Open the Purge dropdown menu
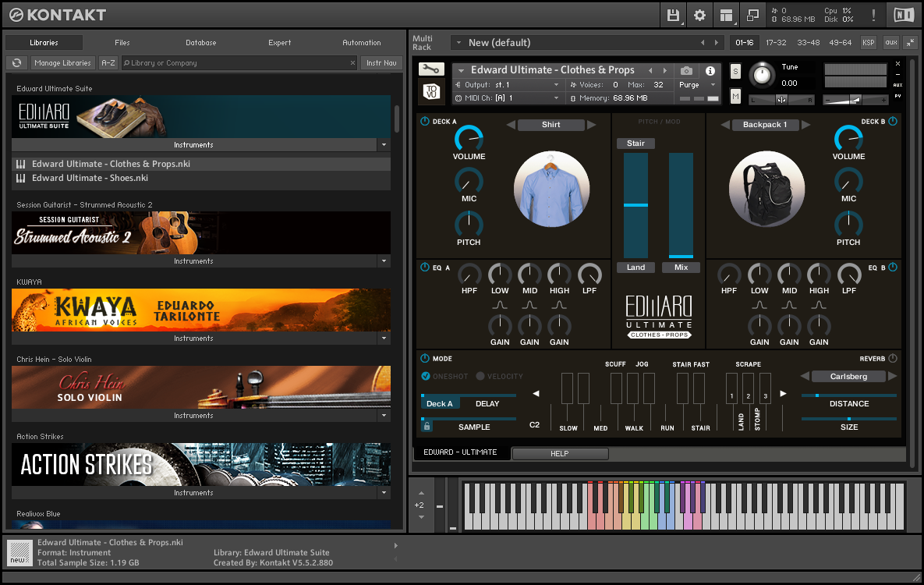924x585 pixels. [698, 85]
